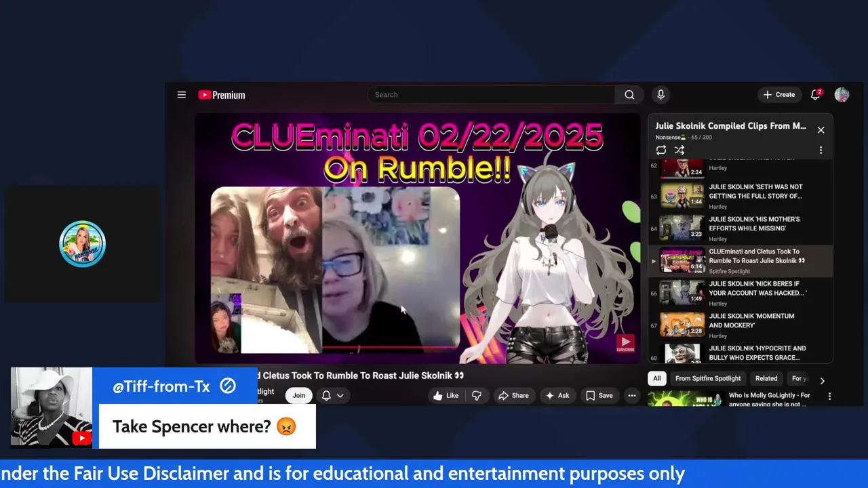Seek using the red video progress bar

(389, 348)
